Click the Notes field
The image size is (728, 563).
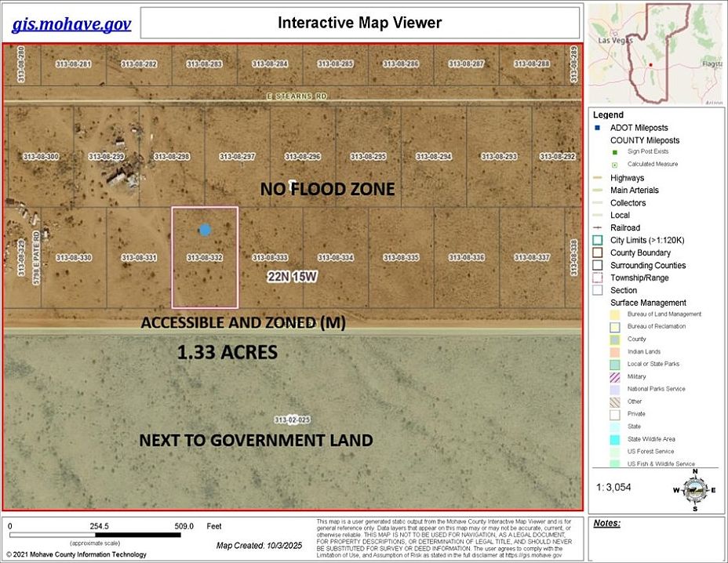click(x=656, y=541)
